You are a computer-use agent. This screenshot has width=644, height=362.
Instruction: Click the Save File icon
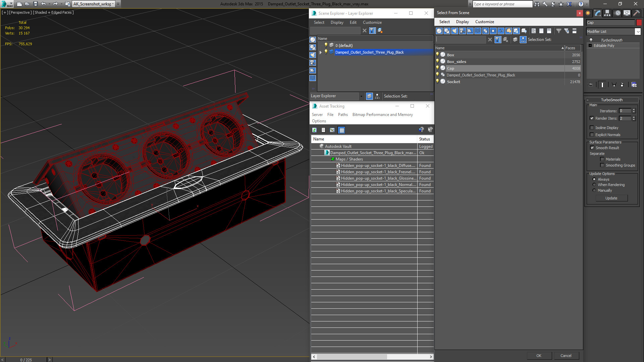click(35, 4)
